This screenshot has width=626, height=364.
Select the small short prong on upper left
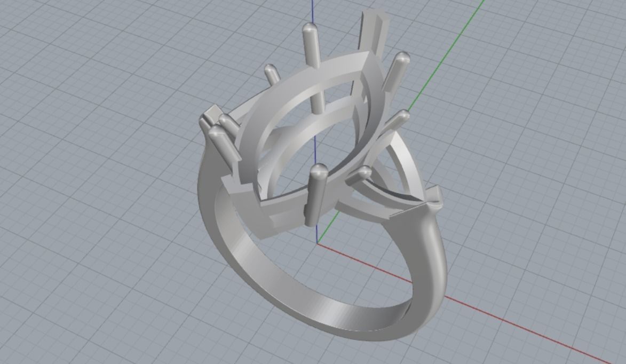pyautogui.click(x=272, y=74)
